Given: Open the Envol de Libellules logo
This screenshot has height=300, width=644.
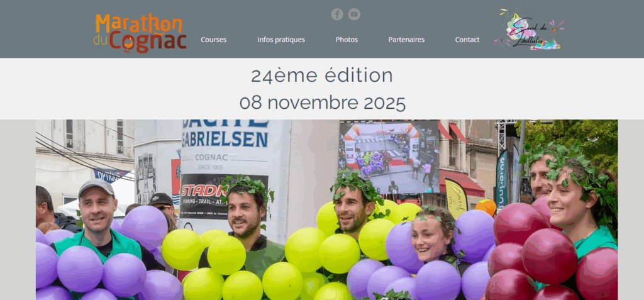Looking at the screenshot, I should click(529, 29).
